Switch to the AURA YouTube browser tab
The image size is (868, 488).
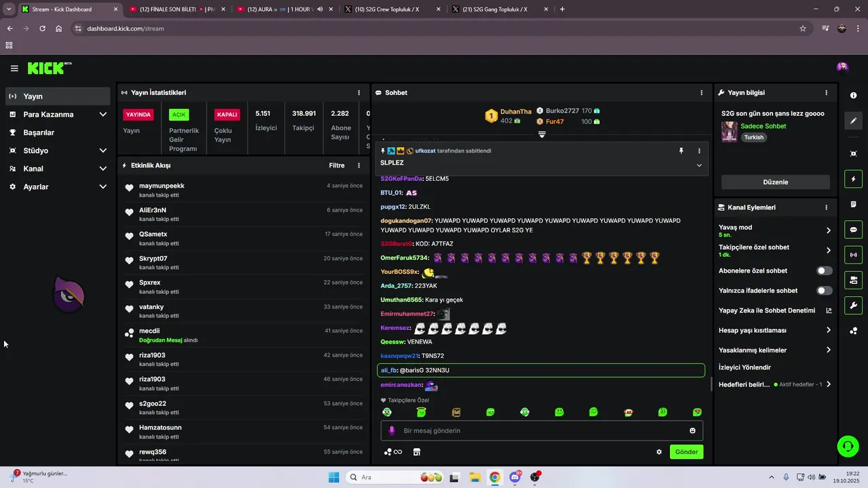pyautogui.click(x=284, y=9)
